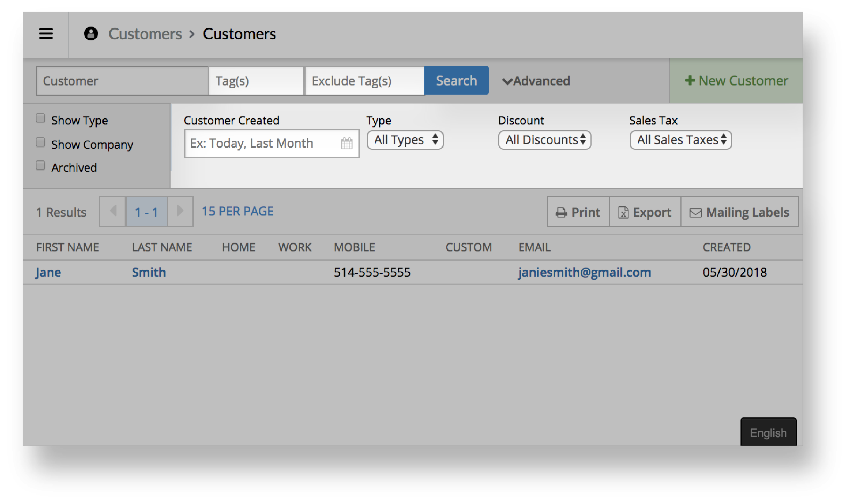The width and height of the screenshot is (849, 504).
Task: Enable the Show Company checkbox
Action: [x=40, y=142]
